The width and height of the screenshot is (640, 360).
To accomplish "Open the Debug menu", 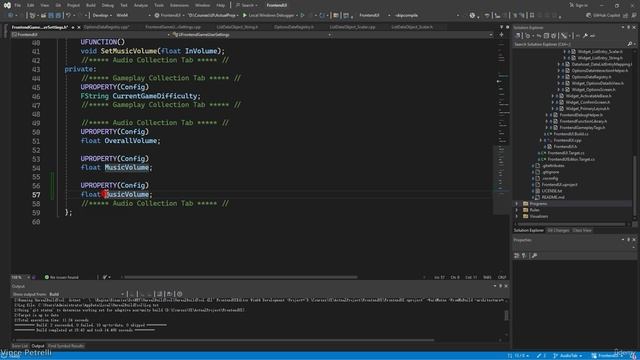I will pyautogui.click(x=108, y=5).
